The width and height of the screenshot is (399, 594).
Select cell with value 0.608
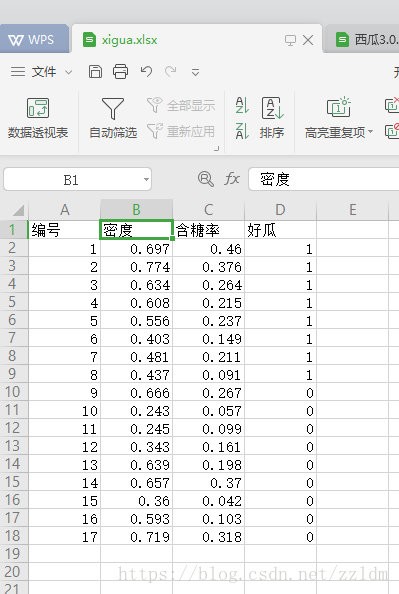136,303
